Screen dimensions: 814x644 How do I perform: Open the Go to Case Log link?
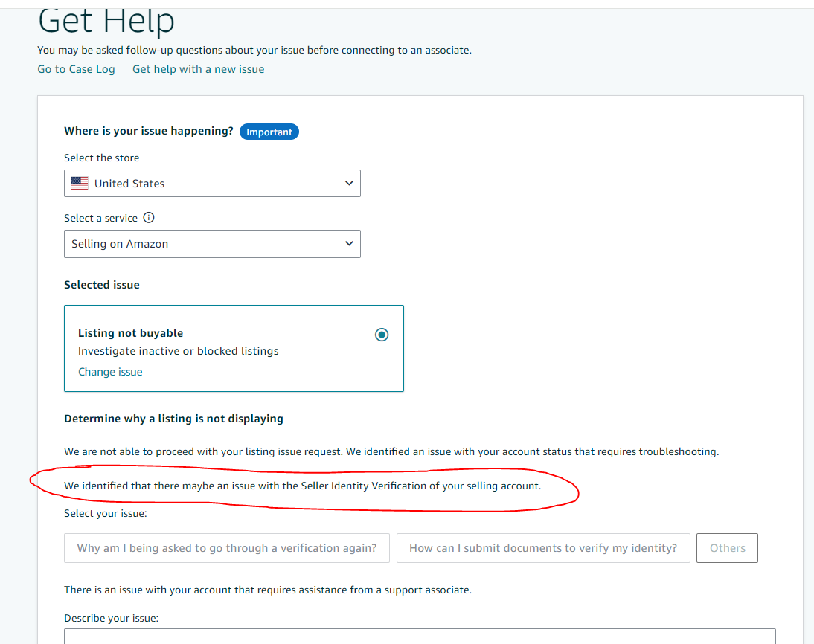click(x=76, y=69)
